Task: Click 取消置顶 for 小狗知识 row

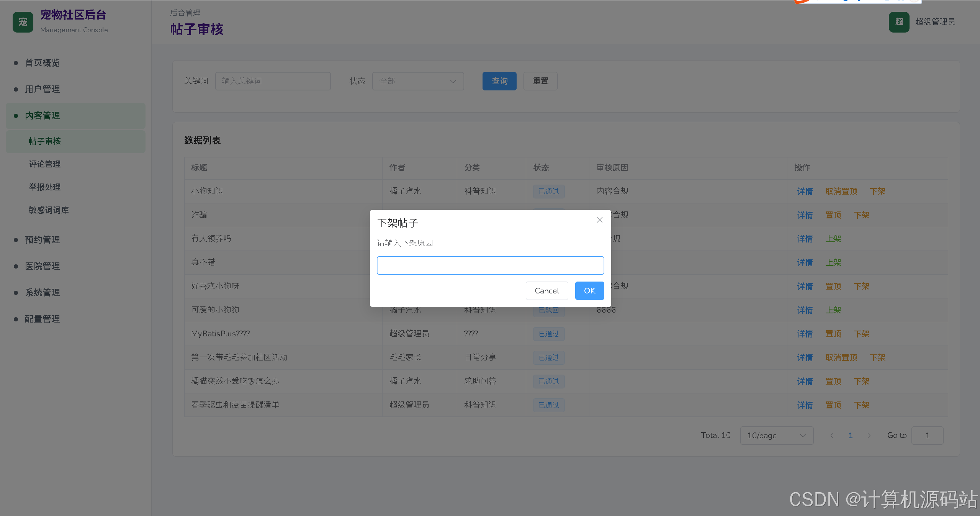Action: click(841, 191)
